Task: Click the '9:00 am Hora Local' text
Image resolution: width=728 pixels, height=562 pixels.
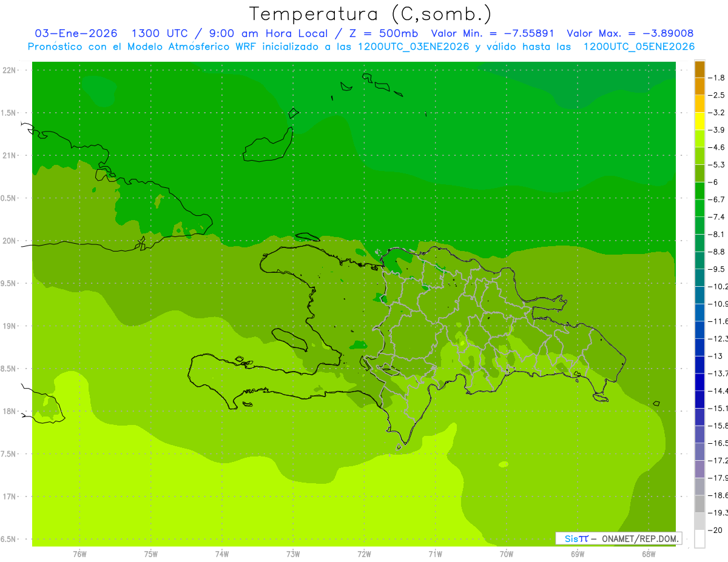Action: click(269, 33)
